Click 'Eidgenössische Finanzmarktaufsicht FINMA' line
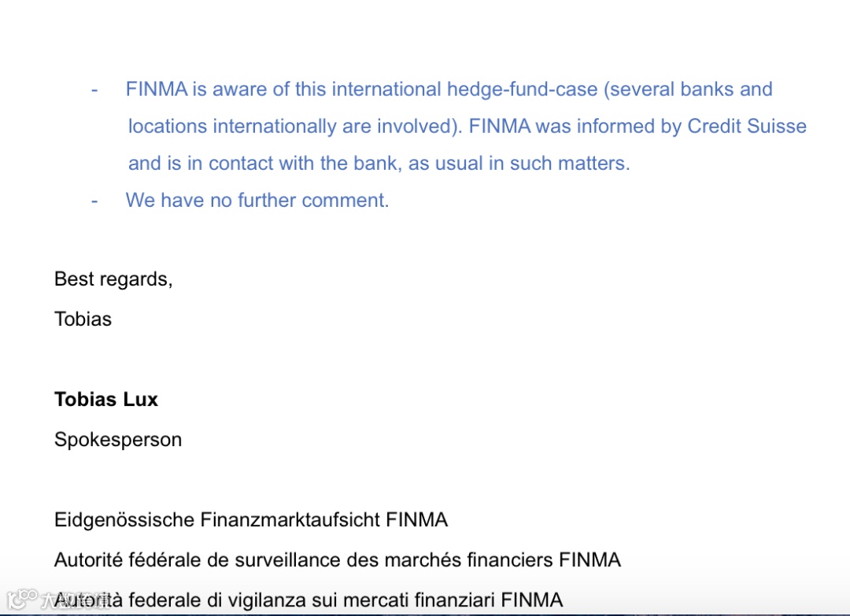 pyautogui.click(x=251, y=519)
